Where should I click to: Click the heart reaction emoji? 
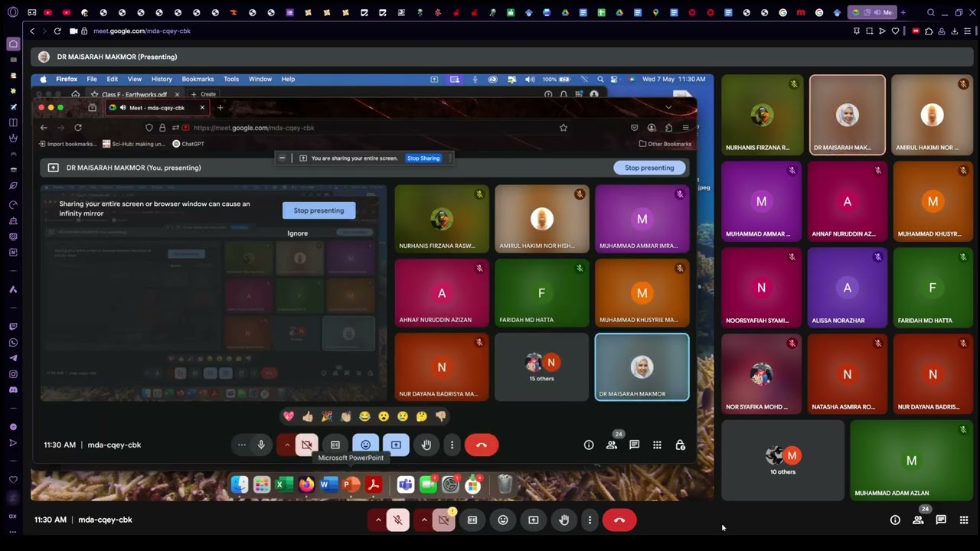(289, 416)
